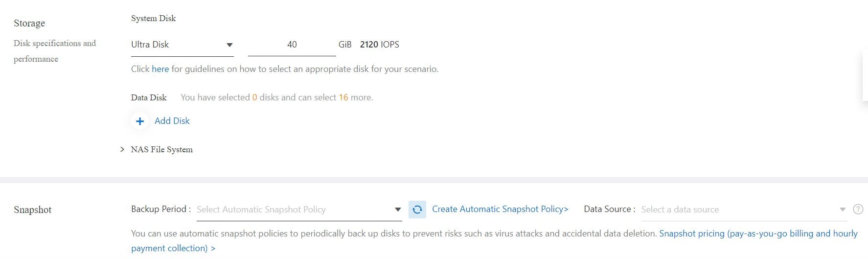This screenshot has height=259, width=868.
Task: Open Create Automatic Snapshot Policy link
Action: [500, 209]
